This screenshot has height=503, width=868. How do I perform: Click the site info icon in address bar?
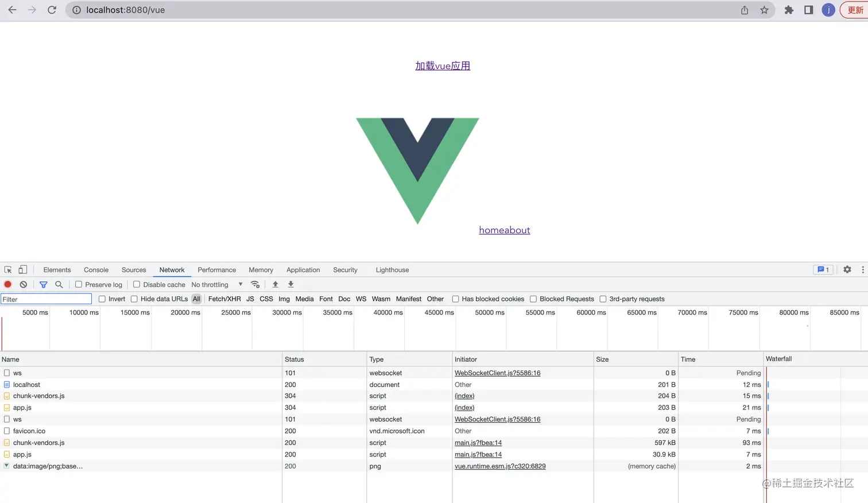[x=76, y=10]
